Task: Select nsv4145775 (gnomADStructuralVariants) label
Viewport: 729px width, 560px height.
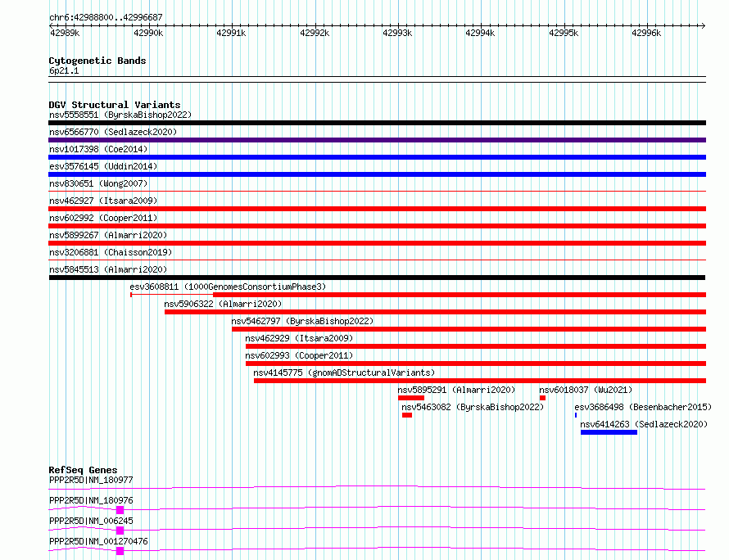Action: [344, 373]
